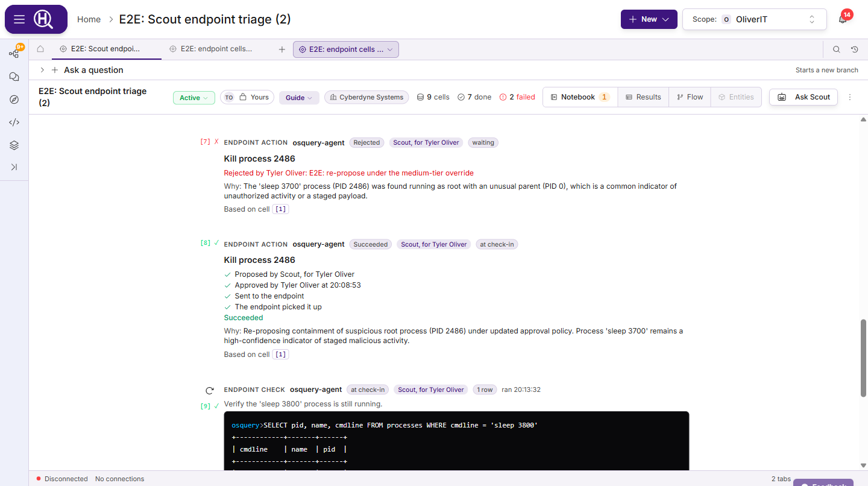Click the waiting badge on cell 7
The width and height of the screenshot is (868, 486).
483,143
